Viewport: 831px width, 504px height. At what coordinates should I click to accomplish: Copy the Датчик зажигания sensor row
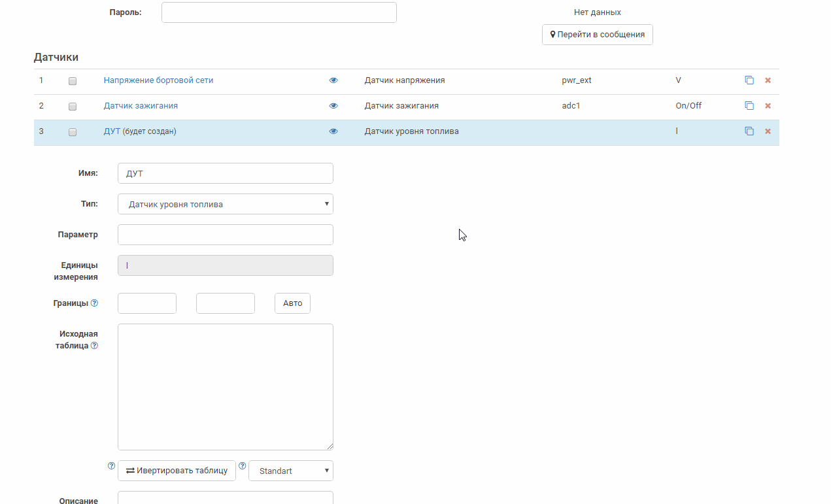749,106
